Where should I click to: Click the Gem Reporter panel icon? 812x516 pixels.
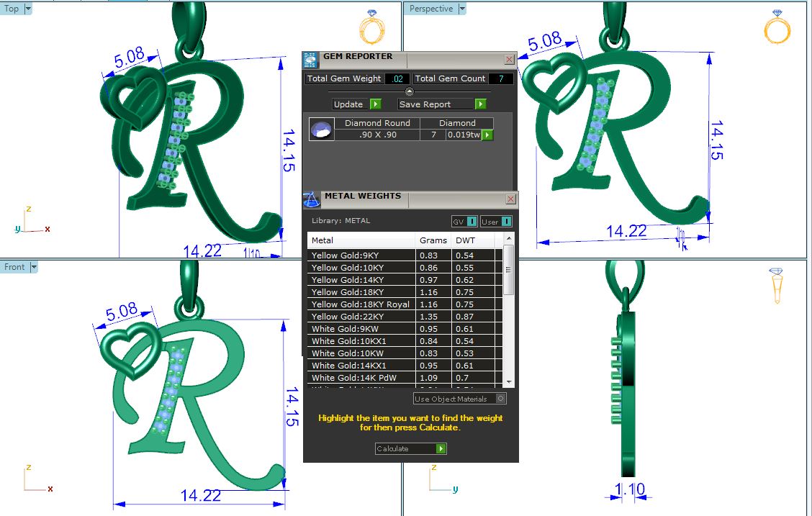point(310,60)
